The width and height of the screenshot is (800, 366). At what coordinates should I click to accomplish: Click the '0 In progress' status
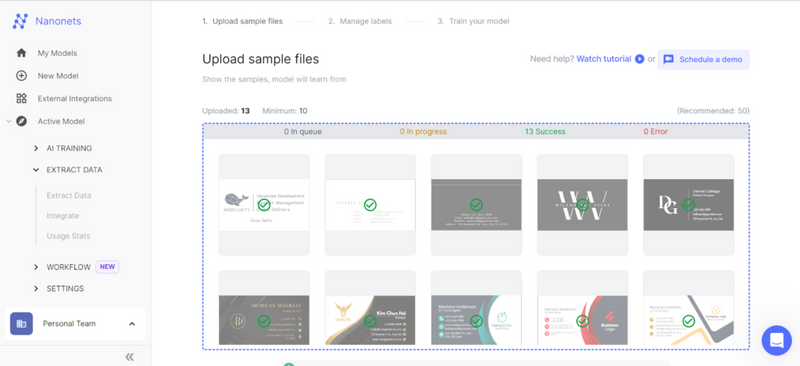pos(423,132)
